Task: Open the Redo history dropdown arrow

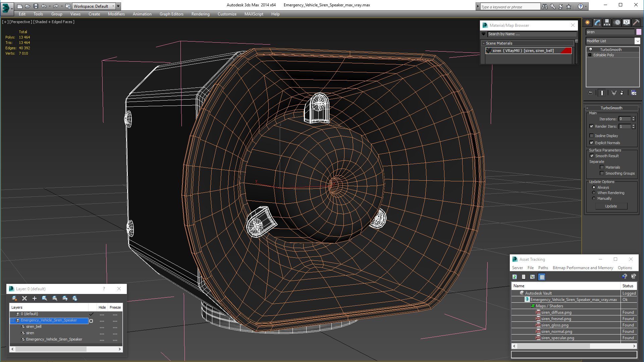Action: click(62, 6)
